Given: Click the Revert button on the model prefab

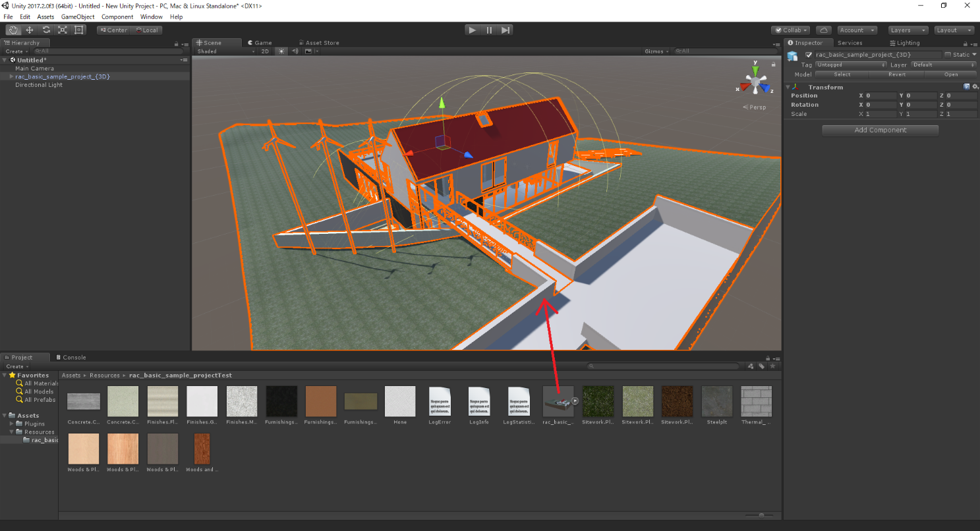Looking at the screenshot, I should [896, 74].
